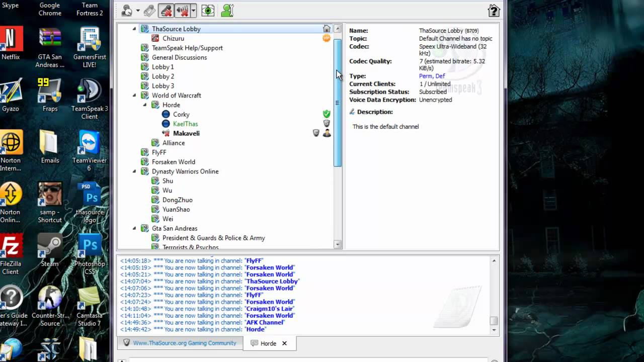The image size is (644, 362).
Task: Click Corky's green shield icon
Action: 327,114
